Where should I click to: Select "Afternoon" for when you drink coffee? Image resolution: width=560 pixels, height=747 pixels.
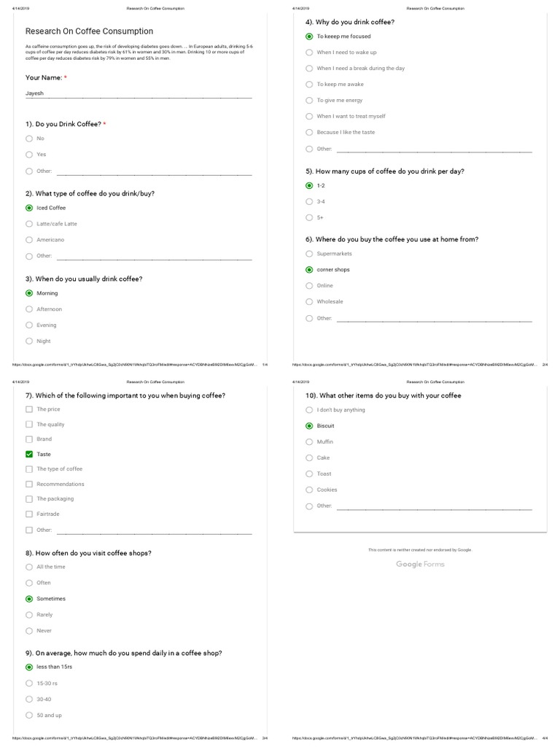[29, 309]
